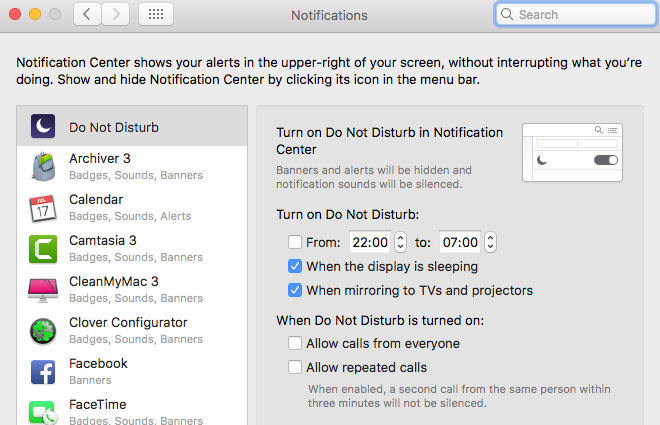Click the forward arrow navigation button

pyautogui.click(x=116, y=15)
